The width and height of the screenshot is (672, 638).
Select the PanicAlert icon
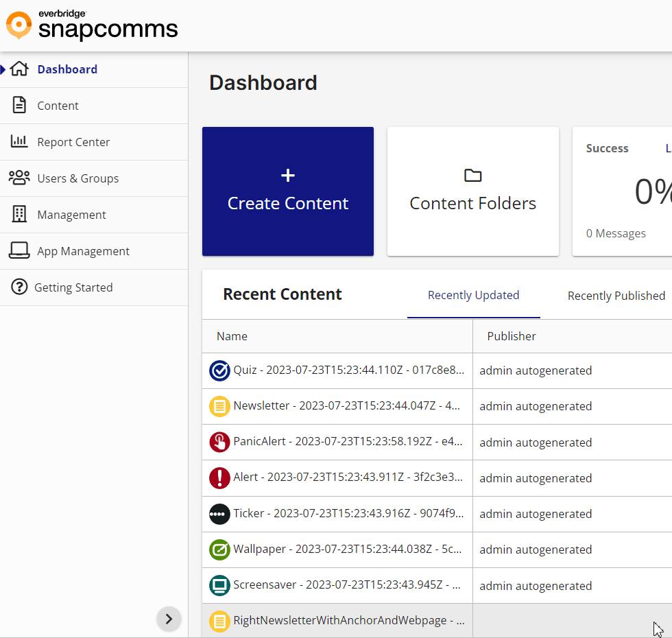tap(219, 442)
